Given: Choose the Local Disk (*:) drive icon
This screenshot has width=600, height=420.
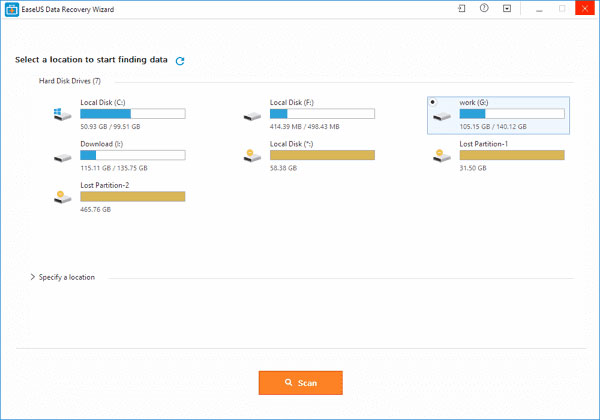Looking at the screenshot, I should pos(253,156).
